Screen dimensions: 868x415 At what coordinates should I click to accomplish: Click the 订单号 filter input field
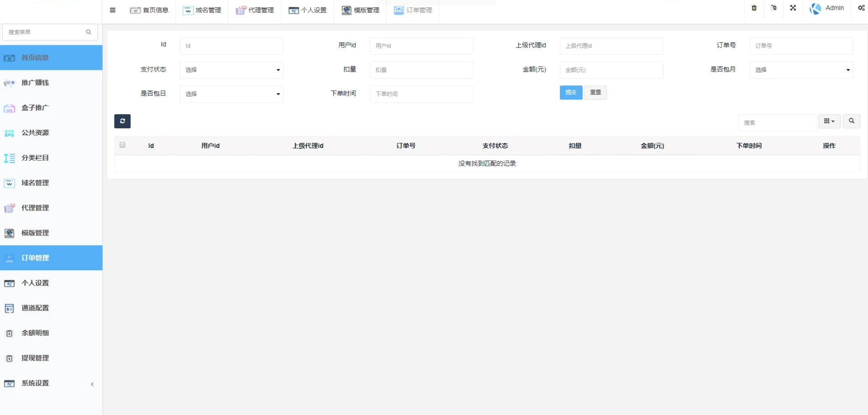801,46
